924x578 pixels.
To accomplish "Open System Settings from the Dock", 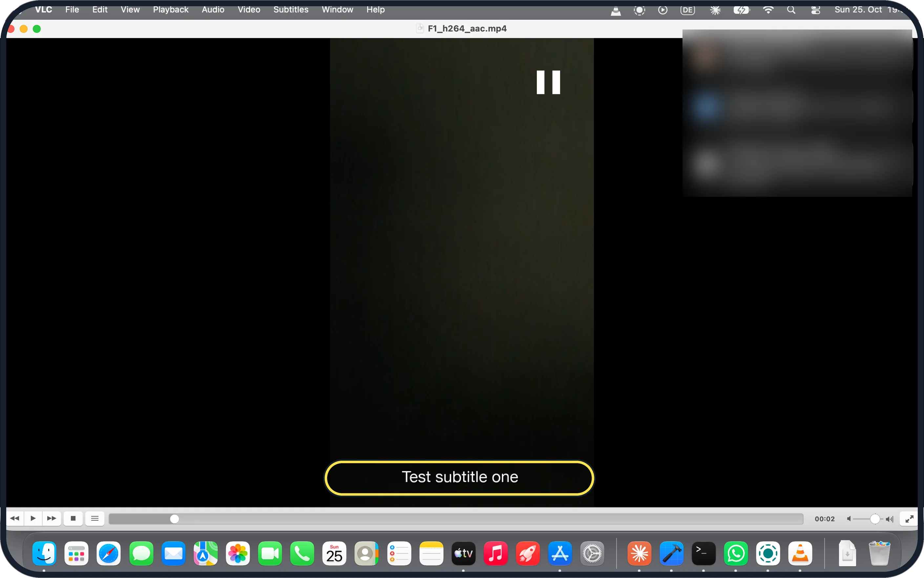I will point(592,553).
